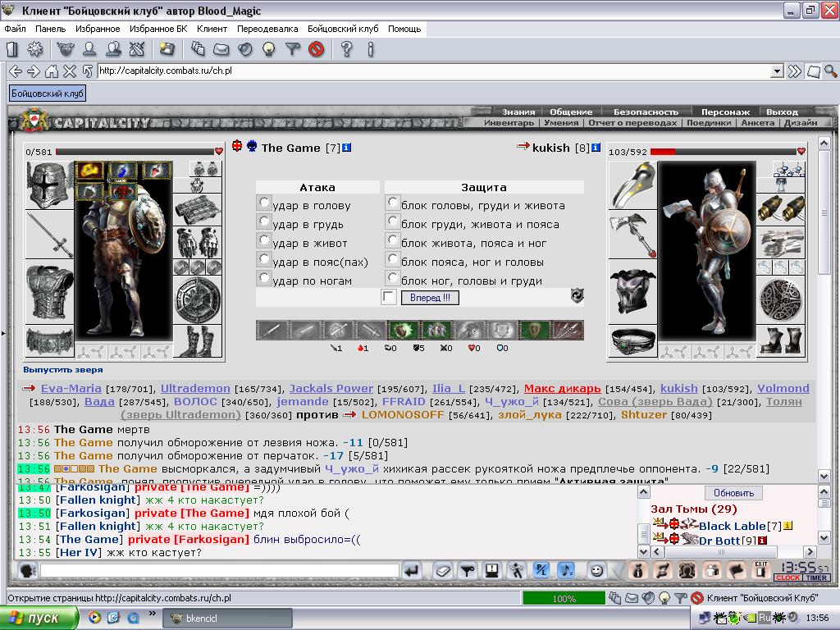Open the question mark help icon
The image size is (840, 630).
[x=347, y=50]
